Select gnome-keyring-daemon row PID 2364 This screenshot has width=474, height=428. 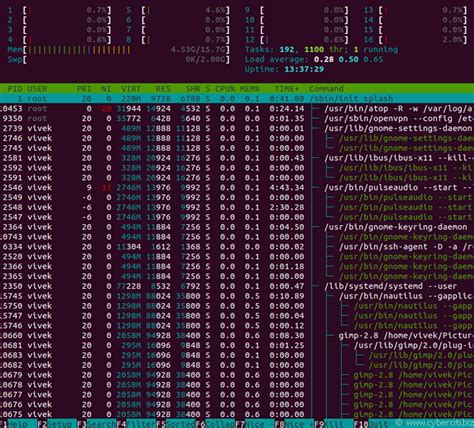pyautogui.click(x=237, y=227)
